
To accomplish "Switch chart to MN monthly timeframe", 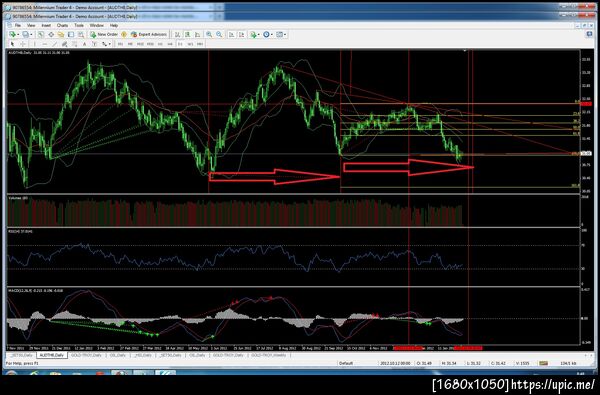I will pyautogui.click(x=200, y=44).
